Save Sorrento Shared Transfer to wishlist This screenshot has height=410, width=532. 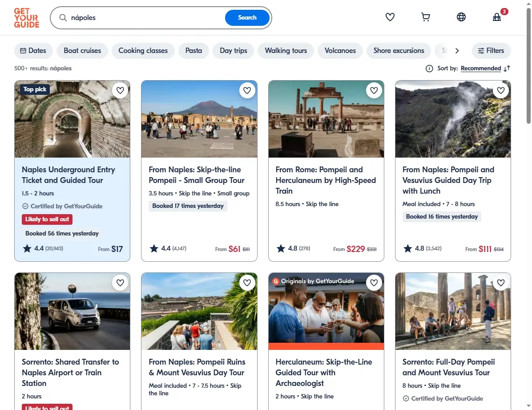[120, 283]
